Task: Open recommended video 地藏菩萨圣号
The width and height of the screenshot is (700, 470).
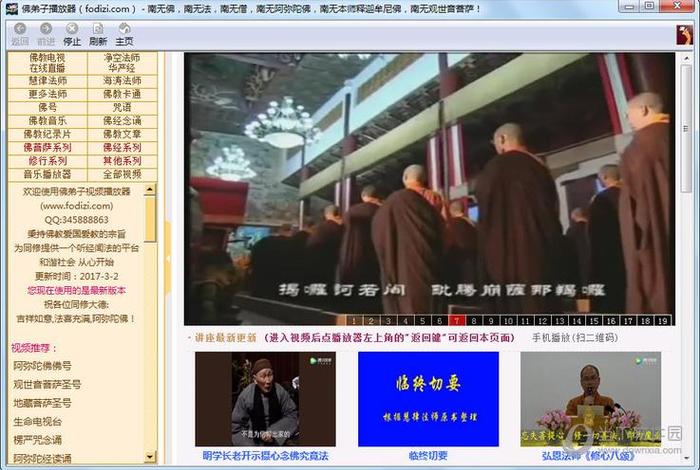Action: point(42,403)
